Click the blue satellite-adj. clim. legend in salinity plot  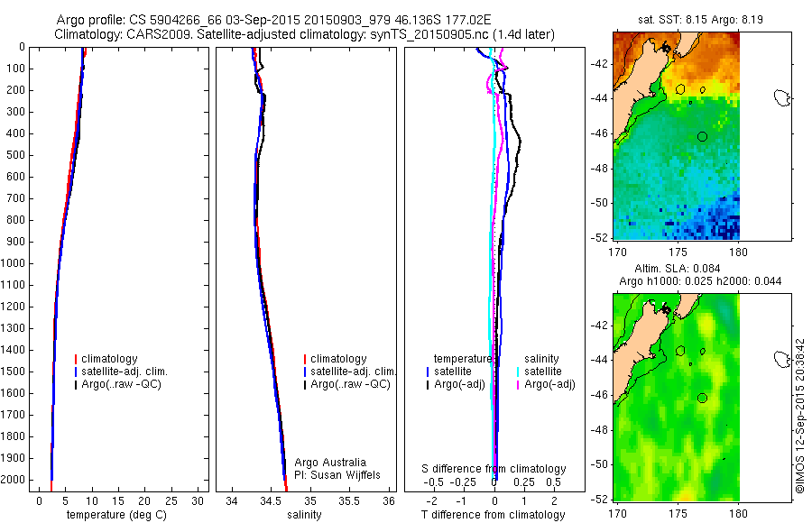(x=349, y=372)
